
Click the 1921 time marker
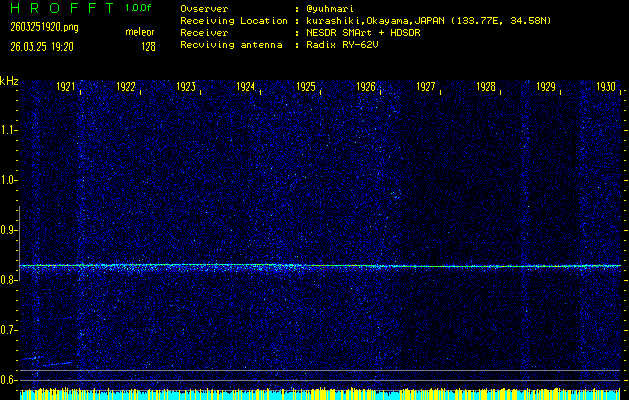click(x=66, y=88)
